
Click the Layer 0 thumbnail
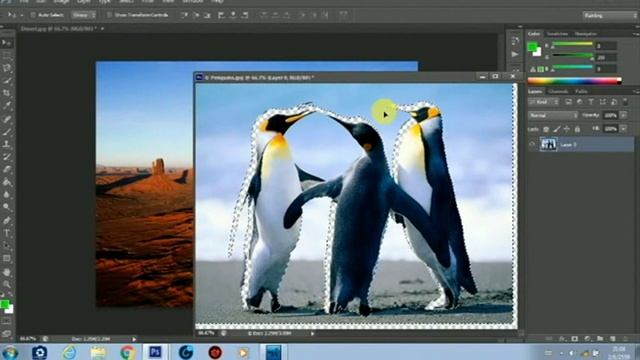[x=548, y=144]
